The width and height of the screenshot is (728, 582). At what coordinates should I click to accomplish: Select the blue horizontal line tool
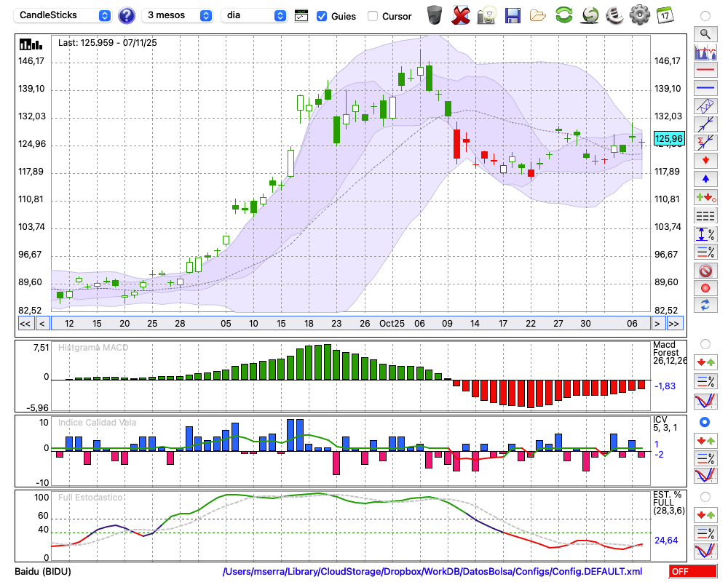pos(705,88)
